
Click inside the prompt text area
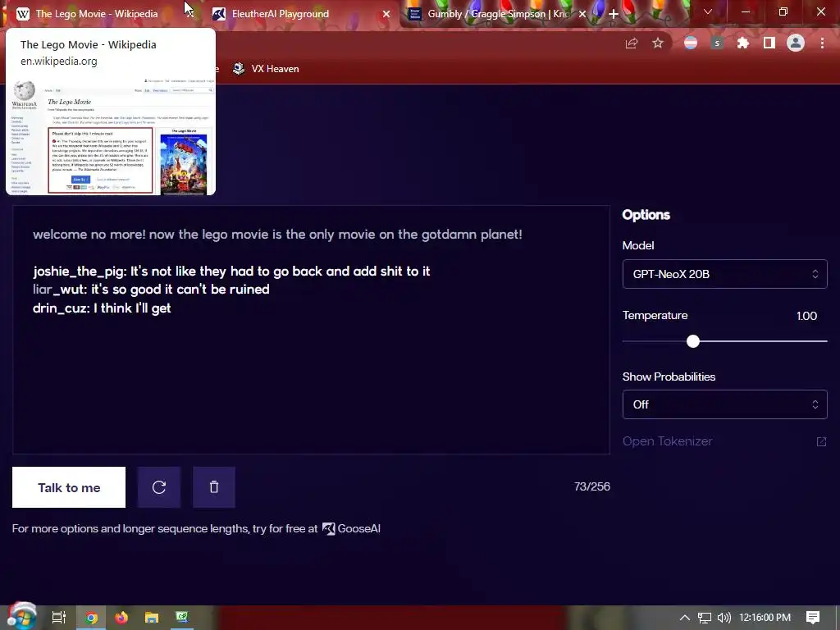tap(311, 330)
